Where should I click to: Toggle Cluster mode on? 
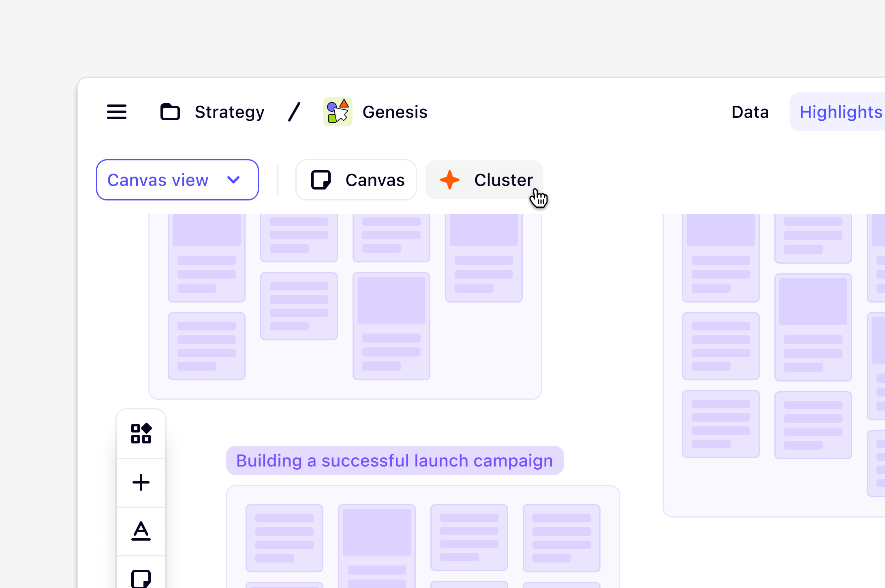[484, 180]
